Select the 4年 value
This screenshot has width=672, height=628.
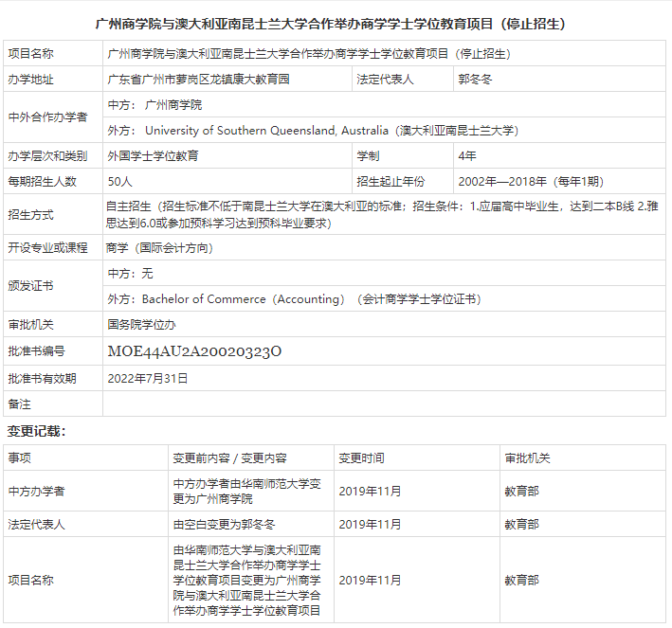pos(467,156)
